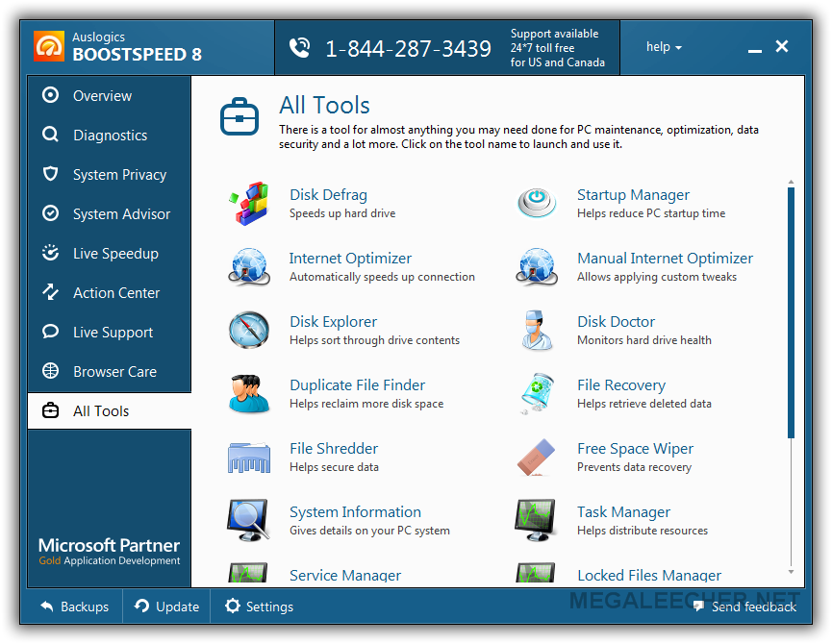Go to Diagnostics section
The image size is (832, 644).
pyautogui.click(x=110, y=135)
